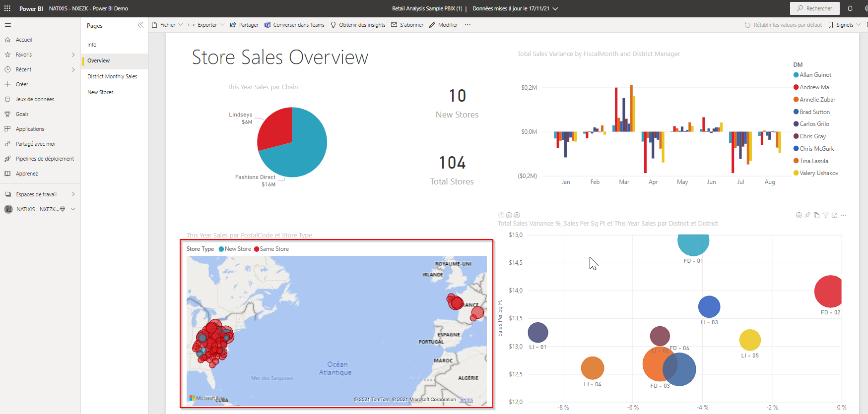The width and height of the screenshot is (868, 414).
Task: Expand all down one level on scatter chart
Action: [517, 215]
